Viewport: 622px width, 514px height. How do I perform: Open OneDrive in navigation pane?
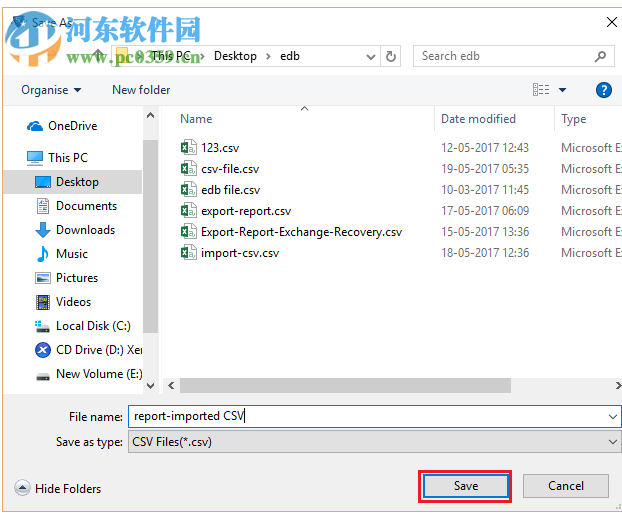pos(73,126)
